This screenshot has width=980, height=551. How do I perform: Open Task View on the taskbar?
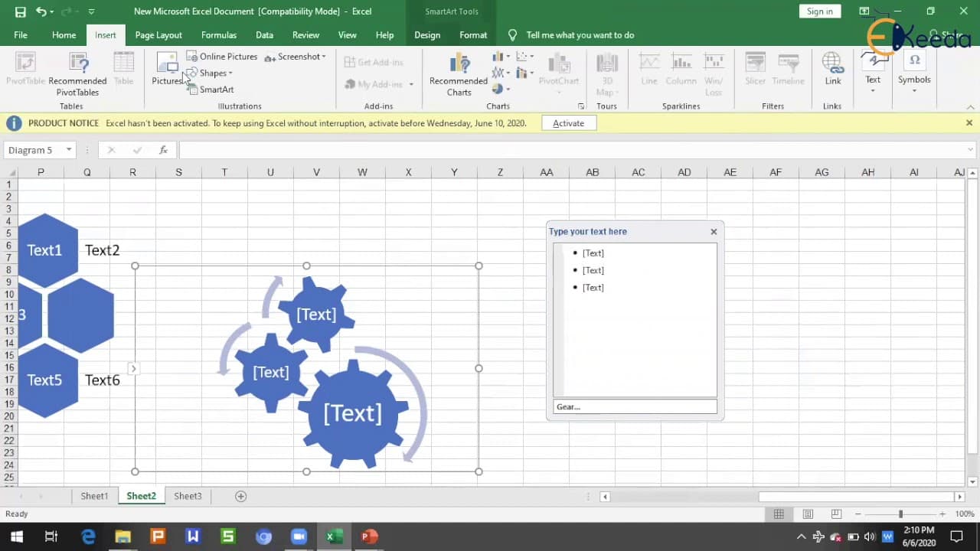(x=51, y=536)
